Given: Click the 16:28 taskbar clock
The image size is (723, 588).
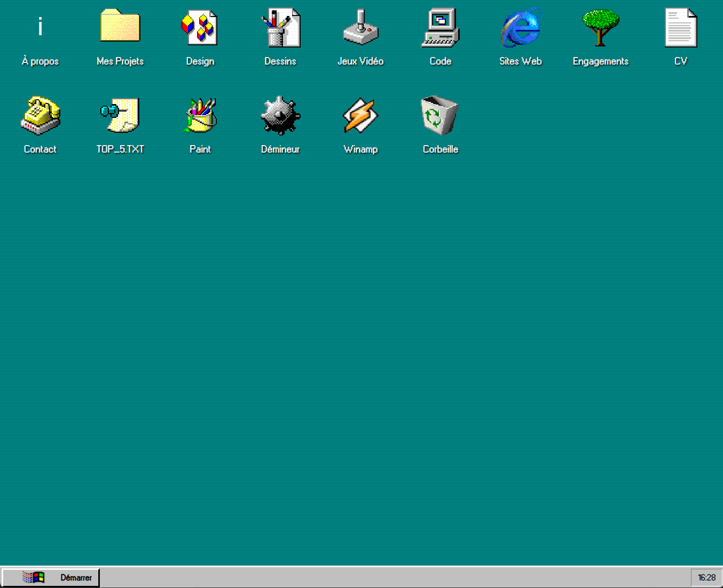Looking at the screenshot, I should point(706,577).
